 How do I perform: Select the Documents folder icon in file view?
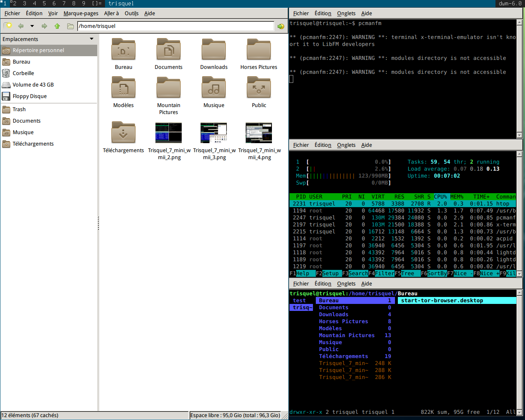169,50
